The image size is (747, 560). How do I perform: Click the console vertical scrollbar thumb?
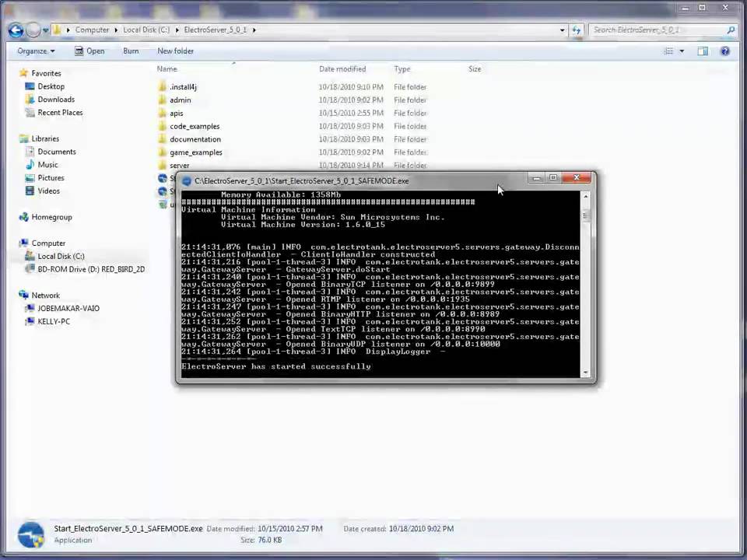tap(585, 216)
